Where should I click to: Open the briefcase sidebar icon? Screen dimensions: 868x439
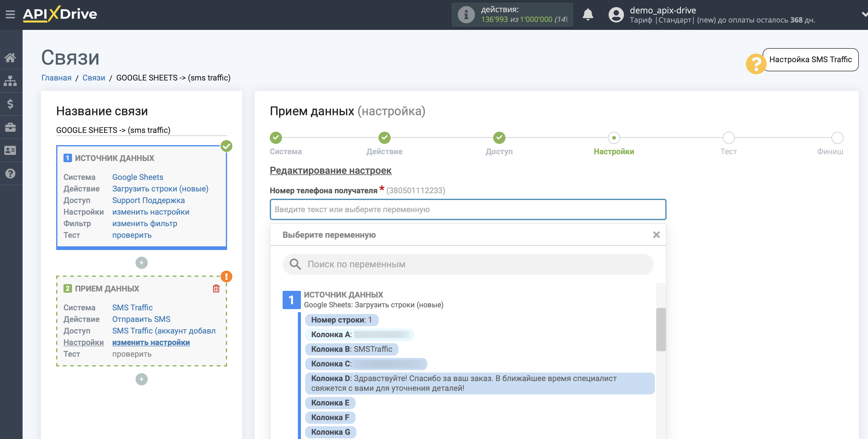pos(10,127)
